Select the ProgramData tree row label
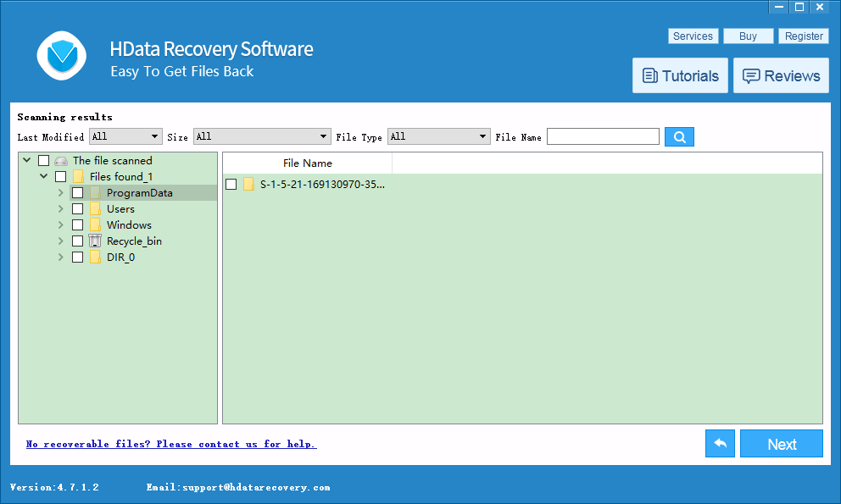 139,192
